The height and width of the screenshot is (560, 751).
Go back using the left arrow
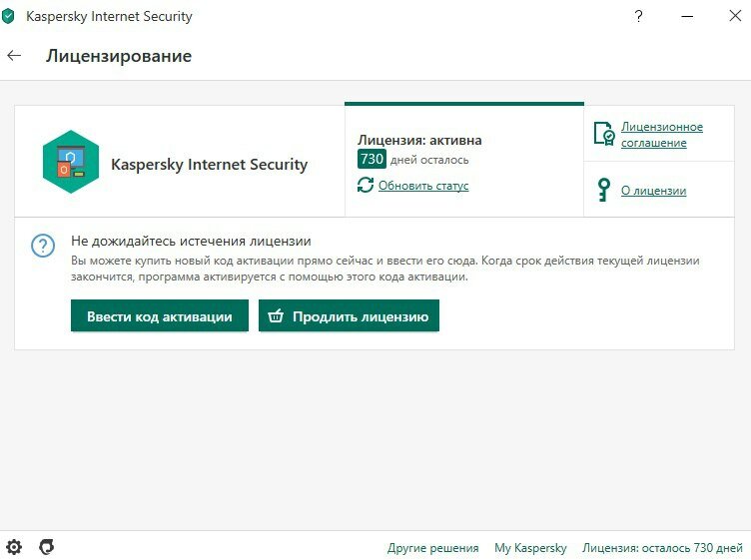point(14,56)
